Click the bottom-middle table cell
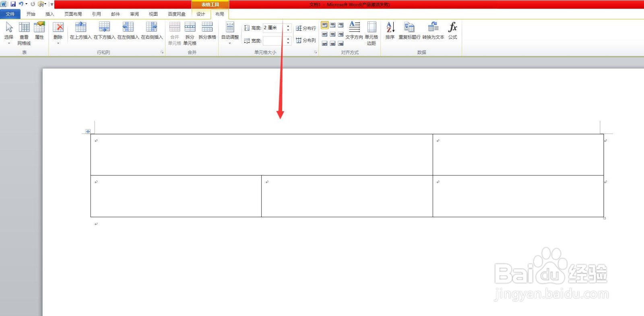The width and height of the screenshot is (644, 316). [347, 196]
